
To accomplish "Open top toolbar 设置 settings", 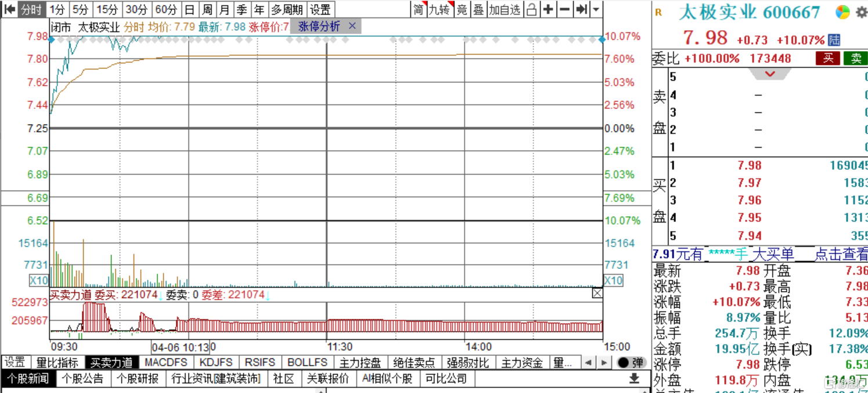I will pos(320,9).
